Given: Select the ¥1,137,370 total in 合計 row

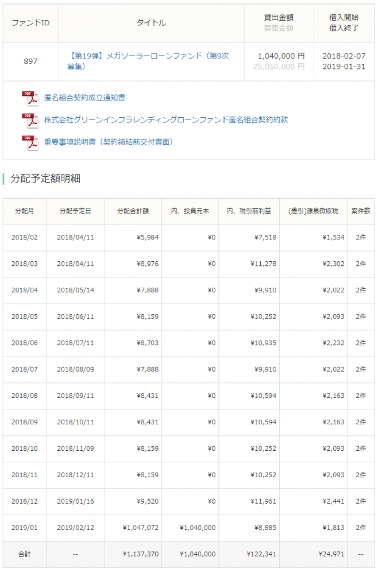Looking at the screenshot, I should [141, 554].
